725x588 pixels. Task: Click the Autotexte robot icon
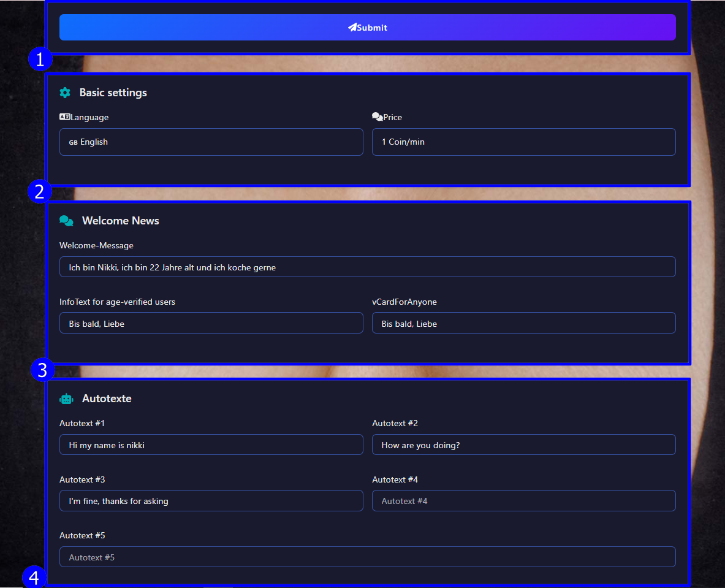coord(66,399)
